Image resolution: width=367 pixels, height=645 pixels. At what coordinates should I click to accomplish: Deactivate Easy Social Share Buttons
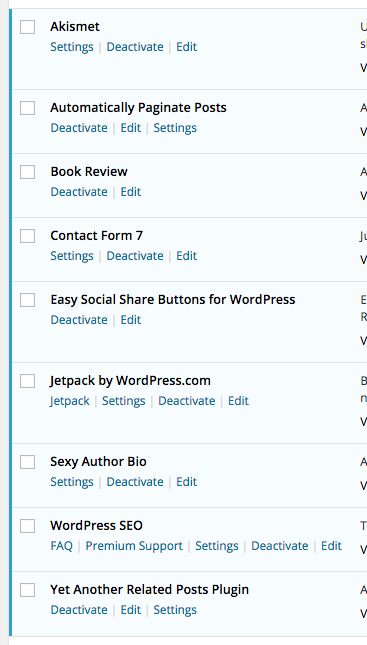point(79,320)
